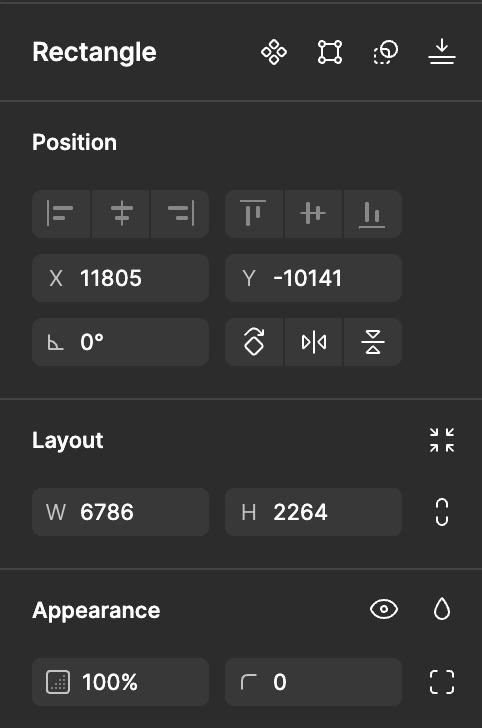Flip the rectangle horizontally
482x728 pixels.
(313, 342)
